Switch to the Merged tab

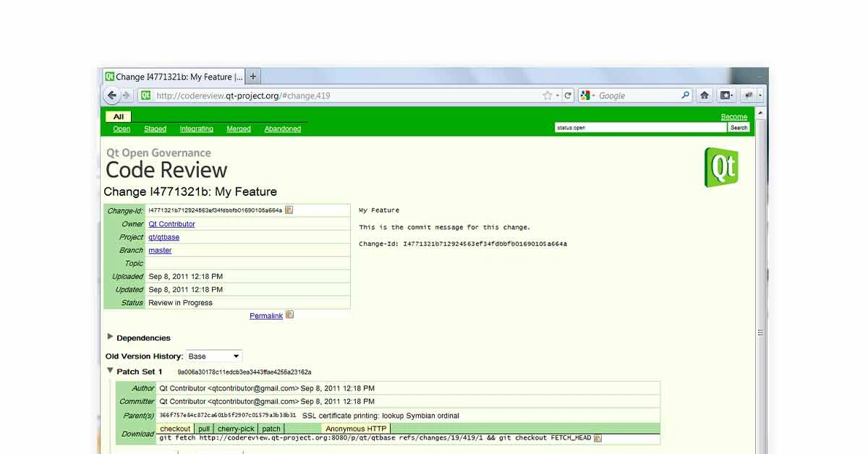click(239, 129)
